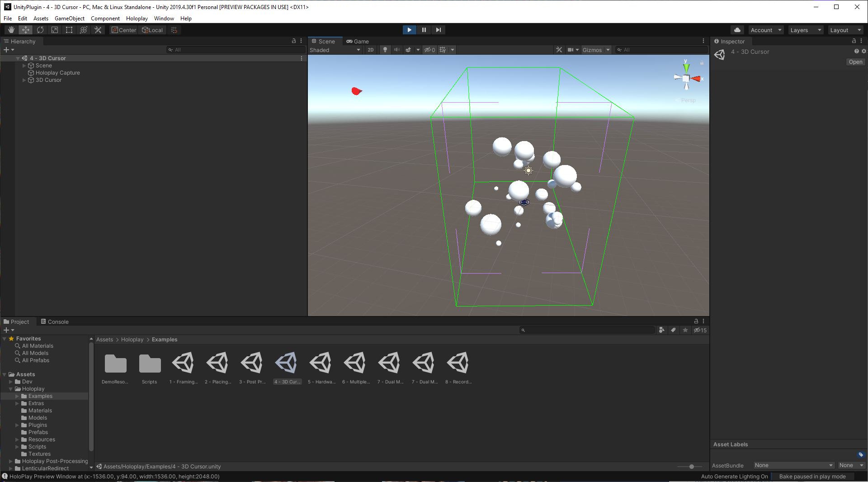
Task: Select the Move tool
Action: point(26,30)
